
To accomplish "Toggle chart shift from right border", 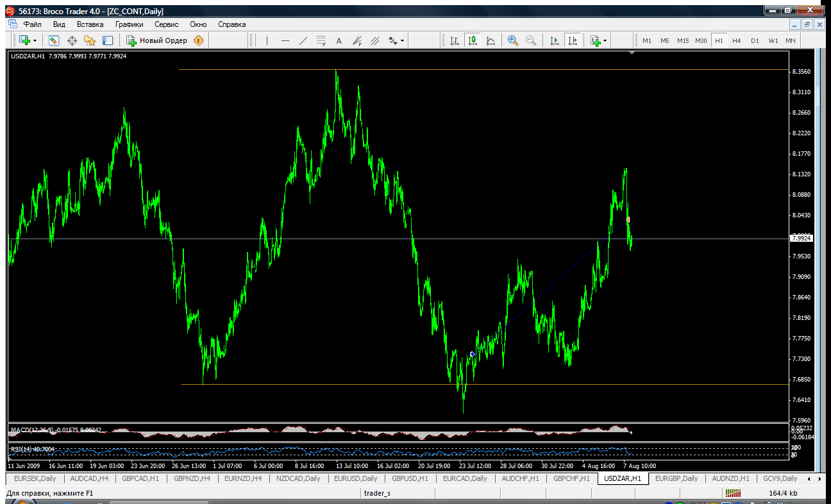I will [x=573, y=40].
